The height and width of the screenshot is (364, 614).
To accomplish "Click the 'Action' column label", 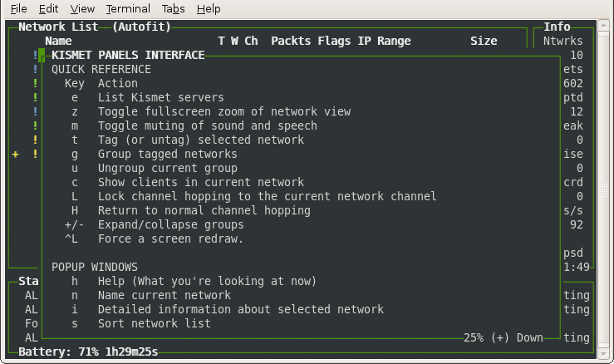I will coord(117,83).
